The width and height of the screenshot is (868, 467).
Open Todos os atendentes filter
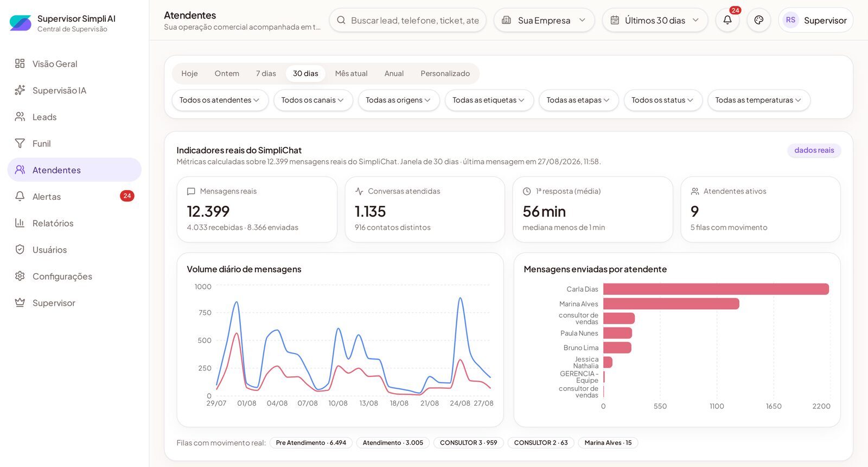click(220, 100)
